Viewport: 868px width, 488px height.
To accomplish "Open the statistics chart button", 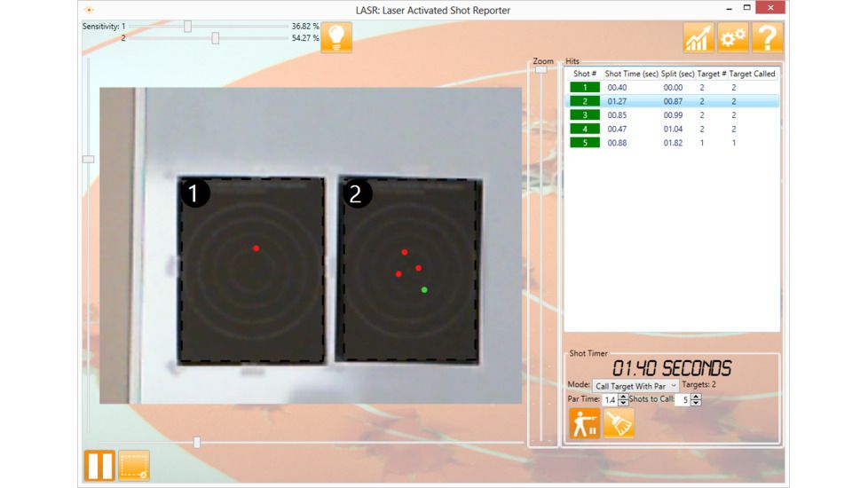I will pos(698,38).
